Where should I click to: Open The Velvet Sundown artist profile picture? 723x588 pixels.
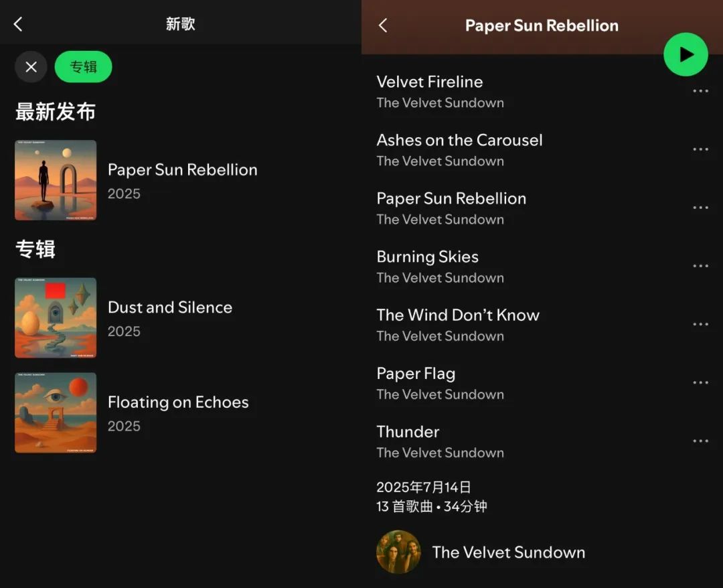pyautogui.click(x=398, y=552)
